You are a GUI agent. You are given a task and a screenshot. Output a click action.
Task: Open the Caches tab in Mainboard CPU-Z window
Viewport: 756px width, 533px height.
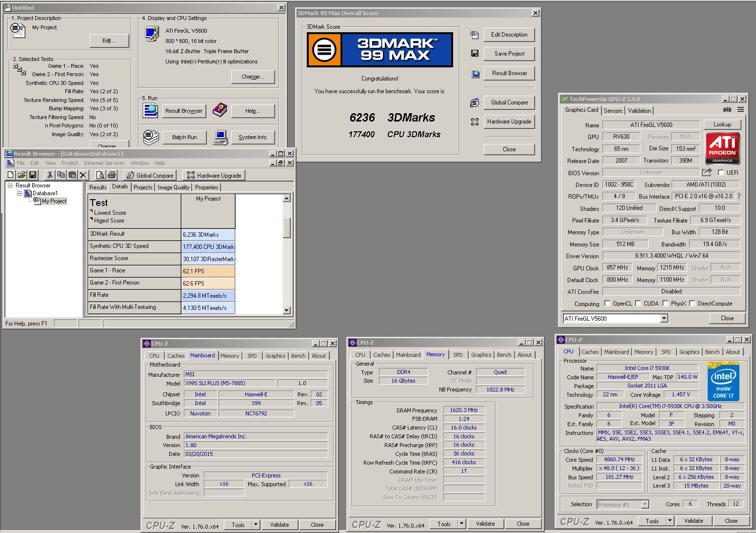point(176,356)
